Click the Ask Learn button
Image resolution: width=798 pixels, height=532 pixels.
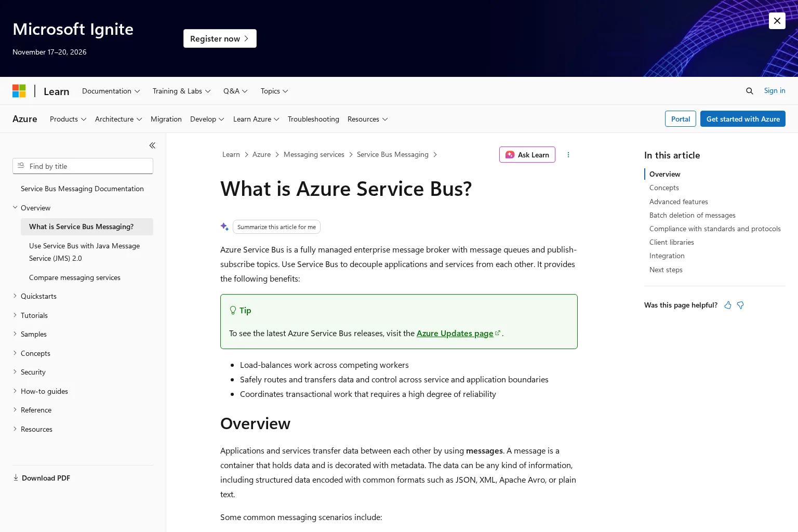(527, 155)
